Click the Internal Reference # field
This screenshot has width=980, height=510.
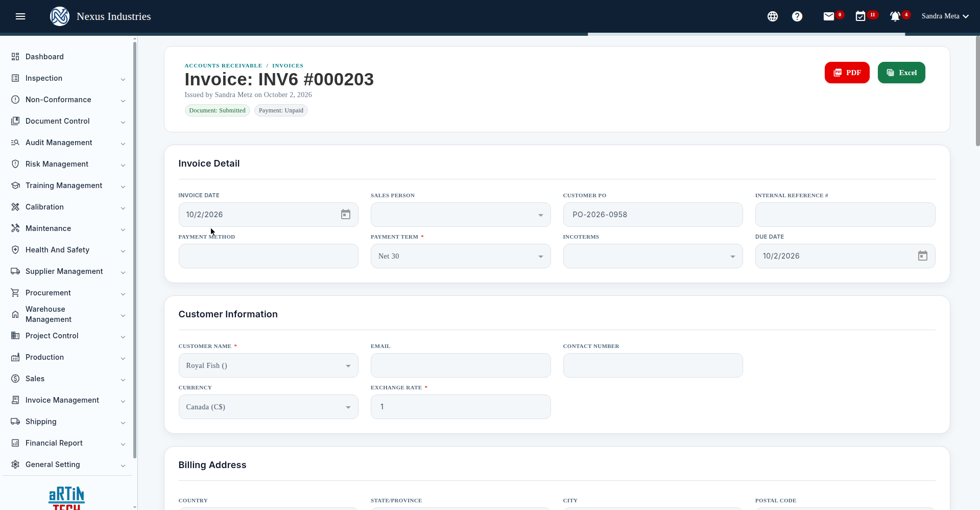coord(845,215)
